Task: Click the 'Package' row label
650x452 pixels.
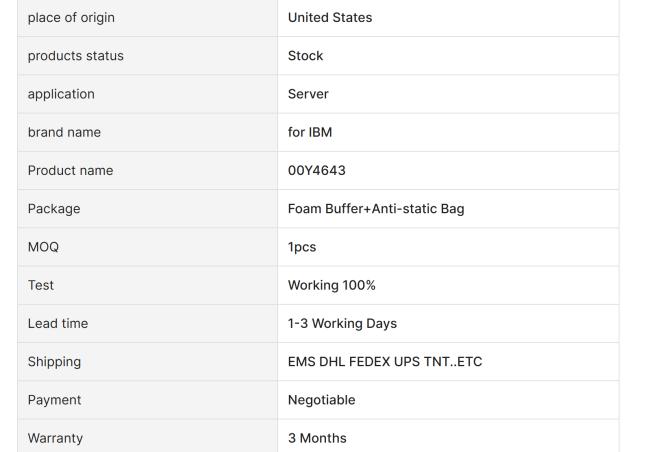Action: click(54, 209)
